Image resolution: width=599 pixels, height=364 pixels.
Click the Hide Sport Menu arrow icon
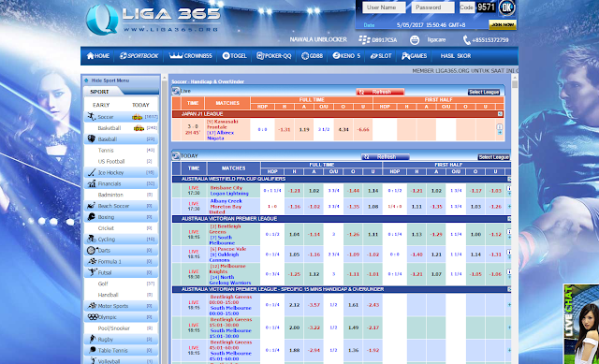[x=86, y=80]
